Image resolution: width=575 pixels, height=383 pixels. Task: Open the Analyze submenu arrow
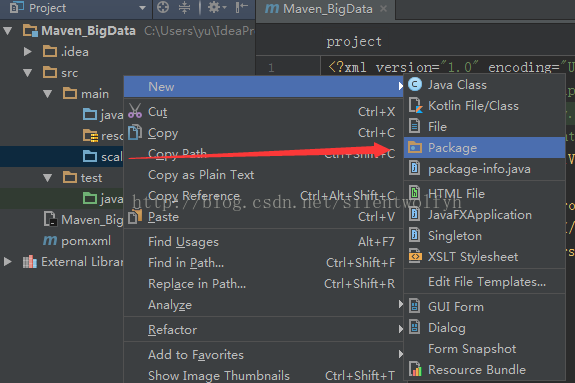click(400, 304)
